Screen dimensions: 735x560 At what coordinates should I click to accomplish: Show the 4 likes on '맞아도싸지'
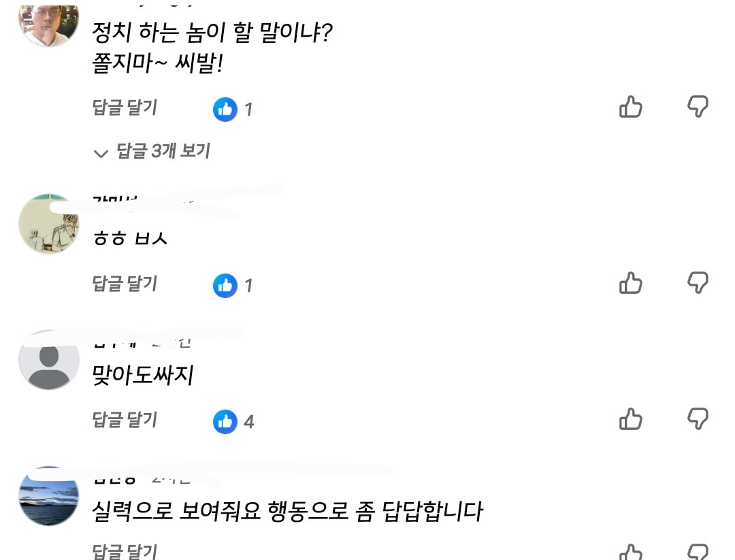(233, 421)
